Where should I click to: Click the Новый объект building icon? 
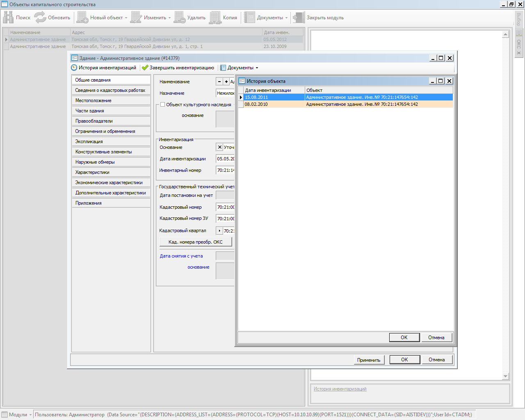[x=82, y=17]
